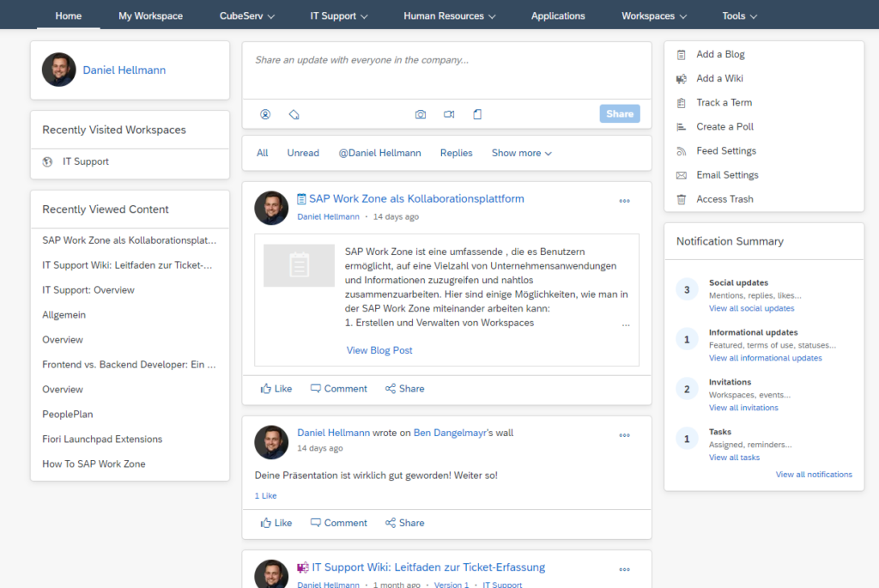This screenshot has width=879, height=588.
Task: Open View all tasks link
Action: pos(735,458)
